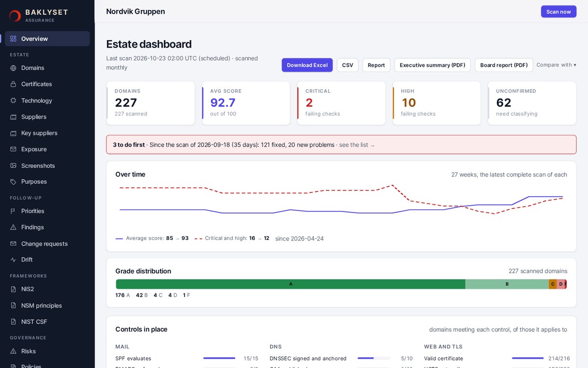Image resolution: width=588 pixels, height=368 pixels.
Task: Go to Certificates in sidebar
Action: coord(47,84)
